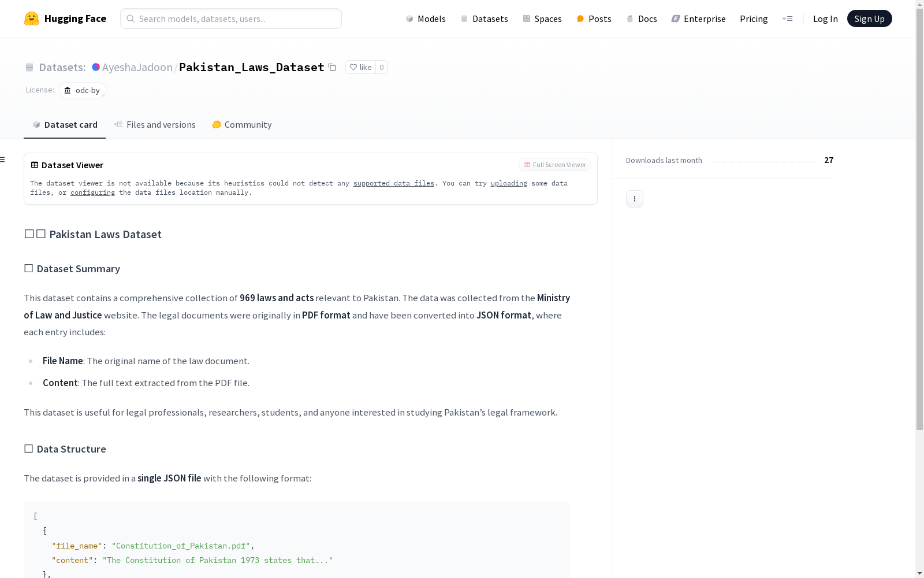
Task: Click the 'Downloads last month' label
Action: 664,160
